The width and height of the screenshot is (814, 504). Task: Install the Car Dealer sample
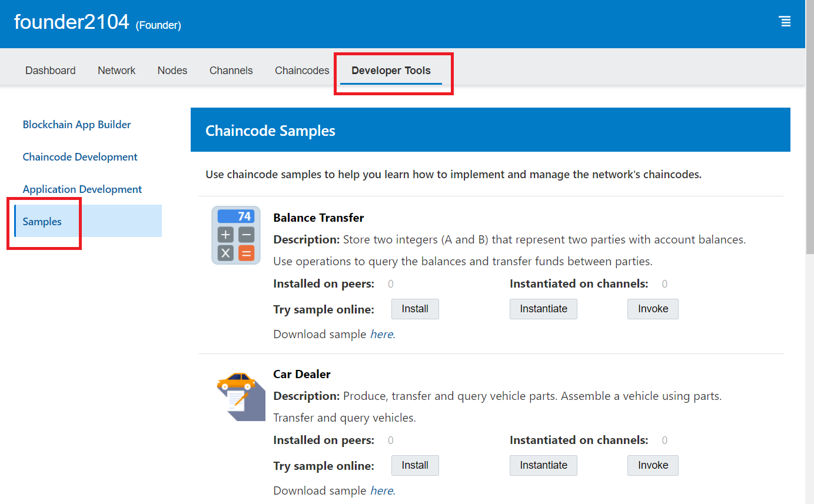point(415,465)
